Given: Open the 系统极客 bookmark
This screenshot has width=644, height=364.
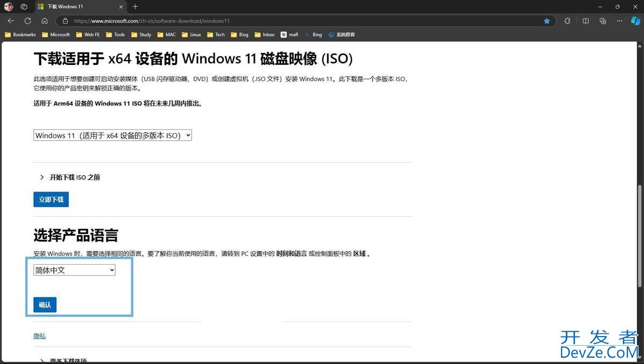Looking at the screenshot, I should tap(342, 34).
